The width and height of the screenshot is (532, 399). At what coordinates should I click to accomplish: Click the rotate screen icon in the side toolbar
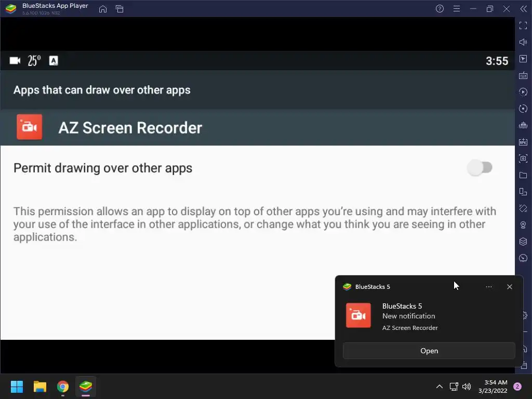point(523,208)
